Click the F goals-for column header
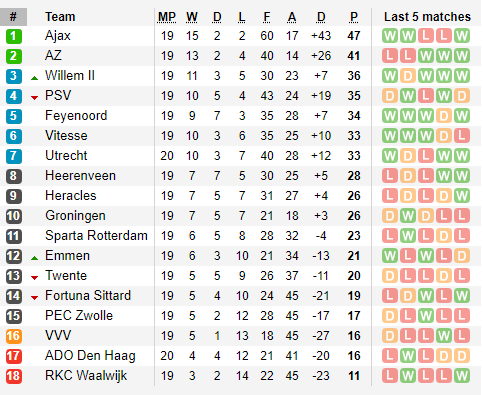483x395 pixels. pyautogui.click(x=267, y=17)
